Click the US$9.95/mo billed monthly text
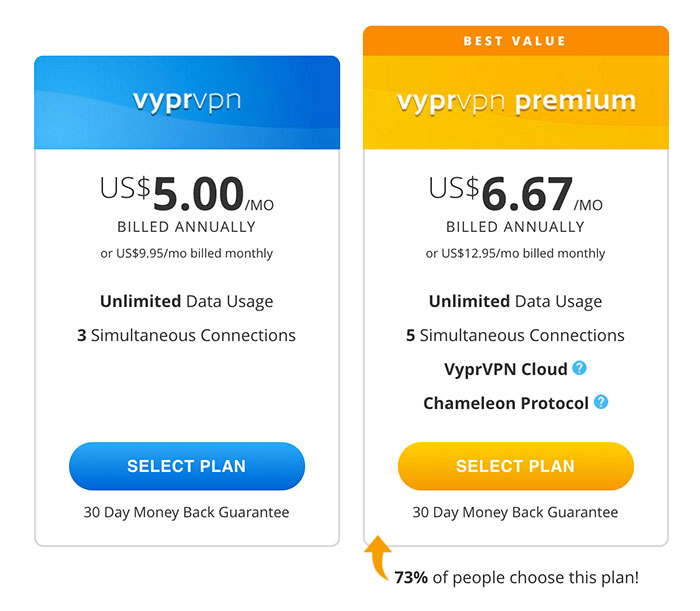 coord(187,254)
